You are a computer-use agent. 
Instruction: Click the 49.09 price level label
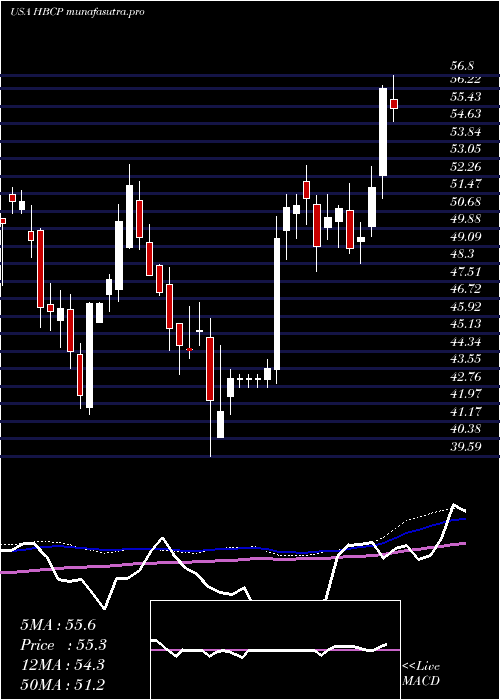point(465,237)
